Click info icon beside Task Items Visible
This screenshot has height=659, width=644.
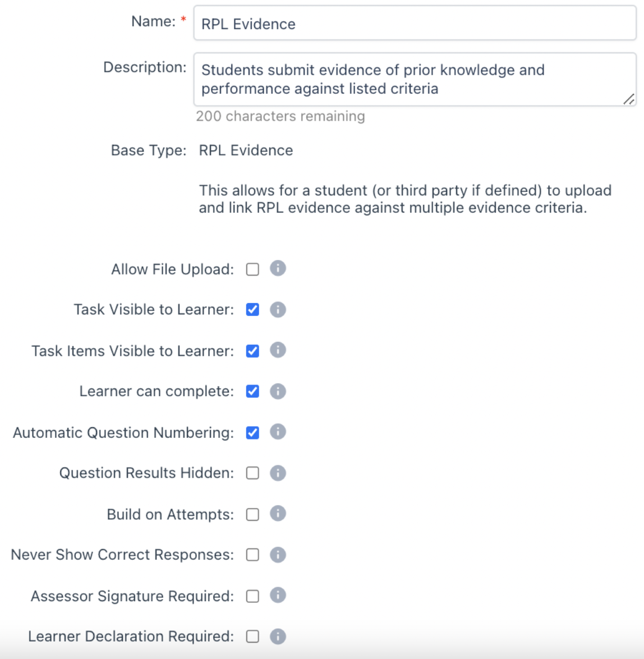tap(278, 350)
